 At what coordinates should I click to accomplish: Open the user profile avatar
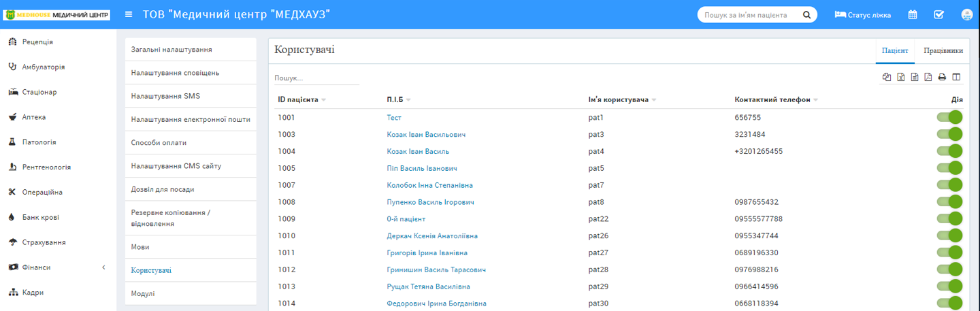point(966,14)
